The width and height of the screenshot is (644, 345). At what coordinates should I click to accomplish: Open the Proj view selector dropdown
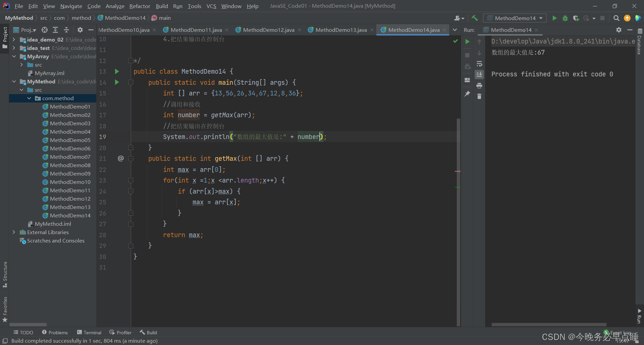point(25,30)
